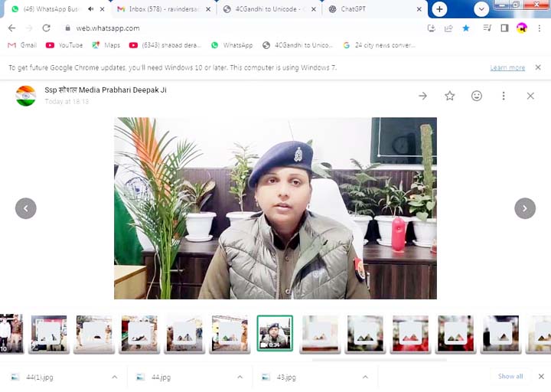
Task: Toggle the Chrome side panel icon
Action: [x=504, y=28]
